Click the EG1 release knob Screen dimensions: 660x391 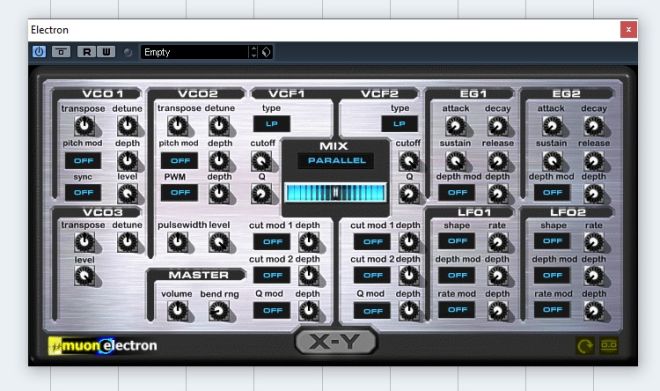click(x=498, y=161)
